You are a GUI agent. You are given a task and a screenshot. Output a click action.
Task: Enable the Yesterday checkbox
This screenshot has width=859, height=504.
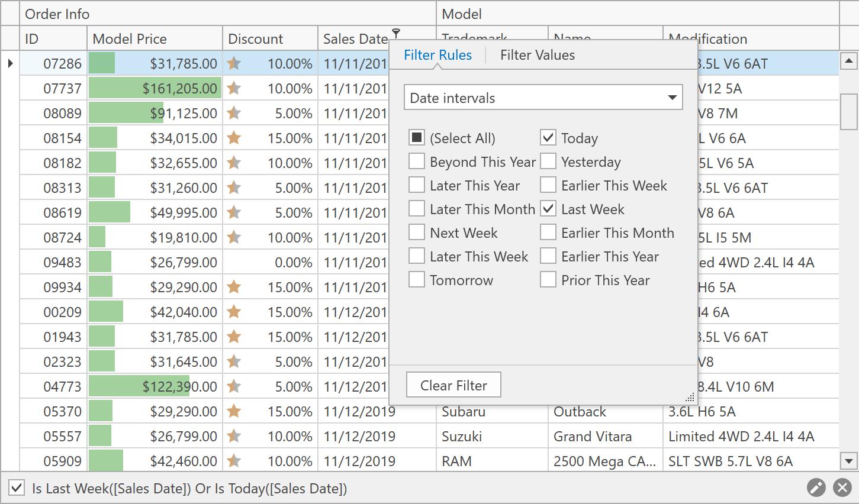[548, 161]
